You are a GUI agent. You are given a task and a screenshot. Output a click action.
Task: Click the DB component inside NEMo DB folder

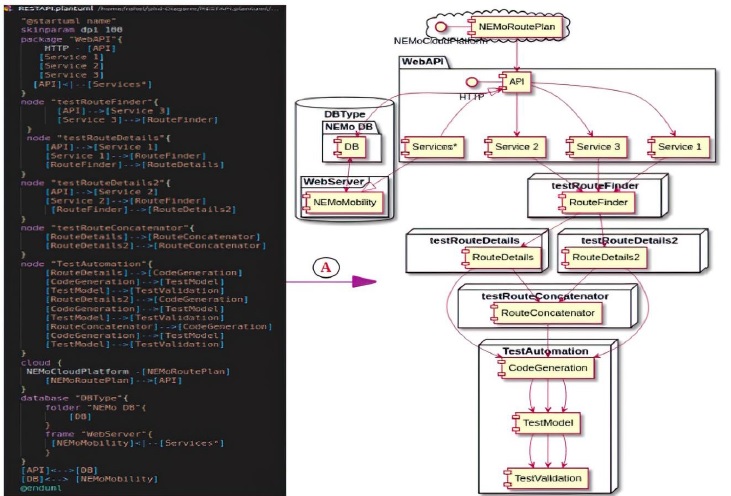click(347, 146)
